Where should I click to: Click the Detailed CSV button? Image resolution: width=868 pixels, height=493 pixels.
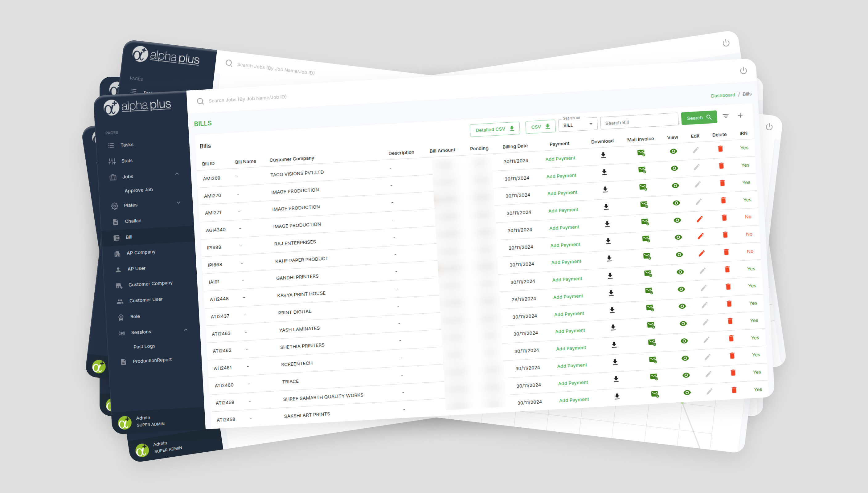495,129
